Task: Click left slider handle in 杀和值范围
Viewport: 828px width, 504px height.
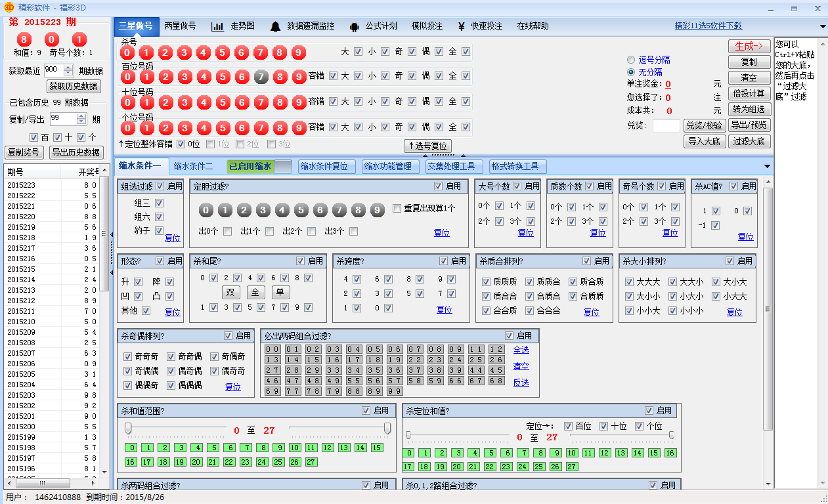Action: tap(128, 429)
